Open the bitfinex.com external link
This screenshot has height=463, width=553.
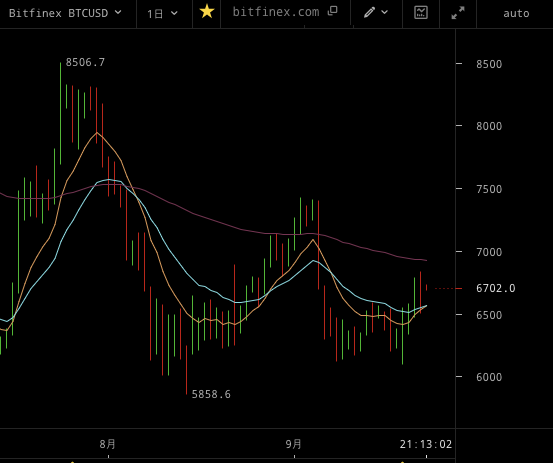[276, 12]
